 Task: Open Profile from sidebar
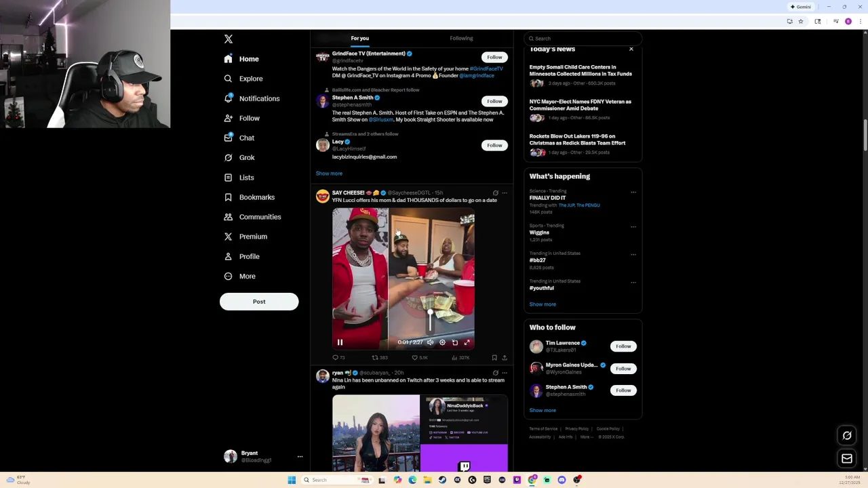coord(242,256)
